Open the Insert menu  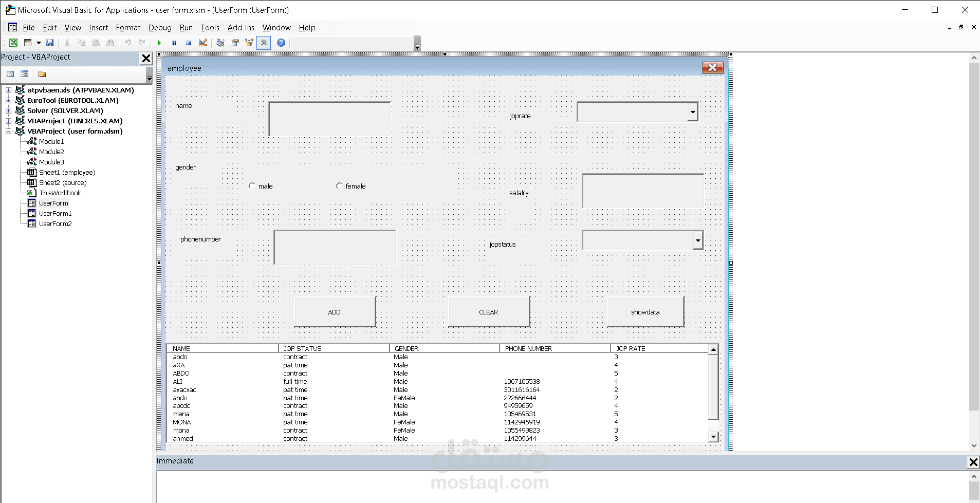point(98,28)
